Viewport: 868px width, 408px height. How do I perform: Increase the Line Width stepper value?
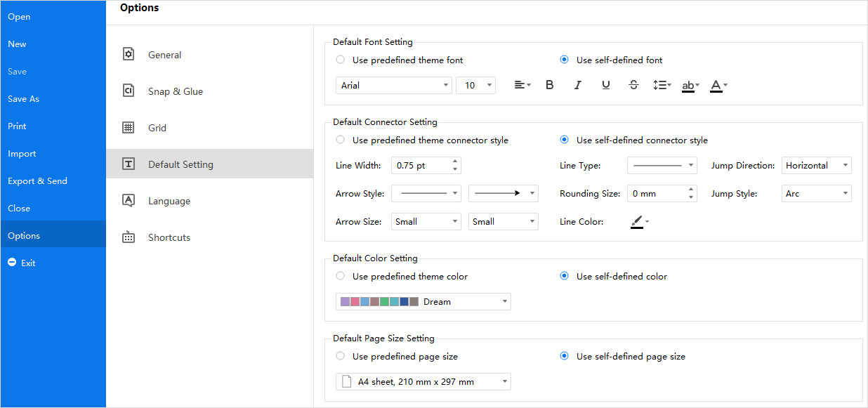455,162
